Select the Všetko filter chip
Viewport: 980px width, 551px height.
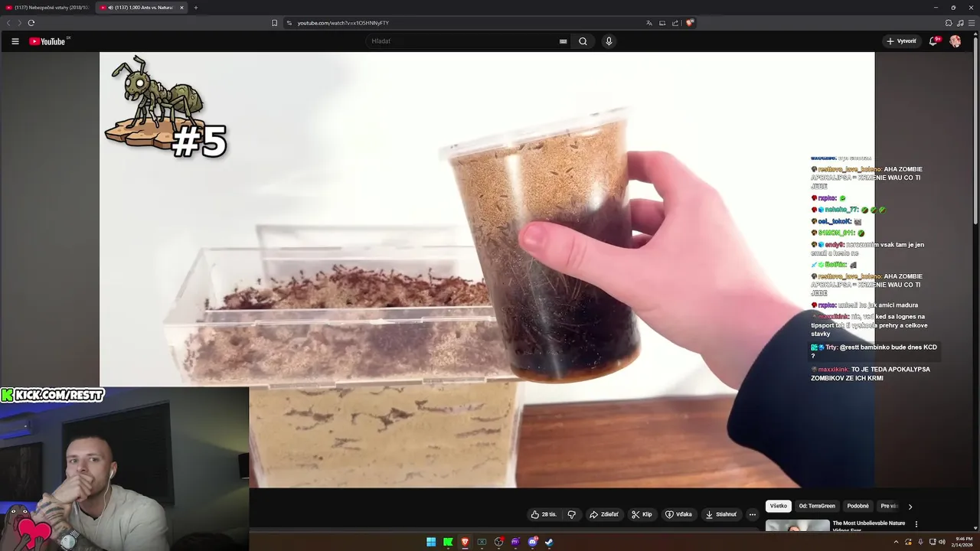(779, 506)
